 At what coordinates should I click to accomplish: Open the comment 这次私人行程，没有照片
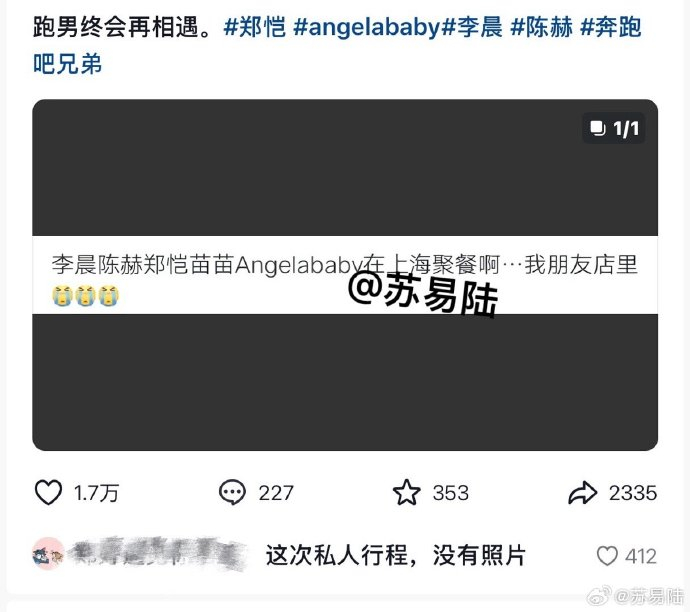point(396,555)
